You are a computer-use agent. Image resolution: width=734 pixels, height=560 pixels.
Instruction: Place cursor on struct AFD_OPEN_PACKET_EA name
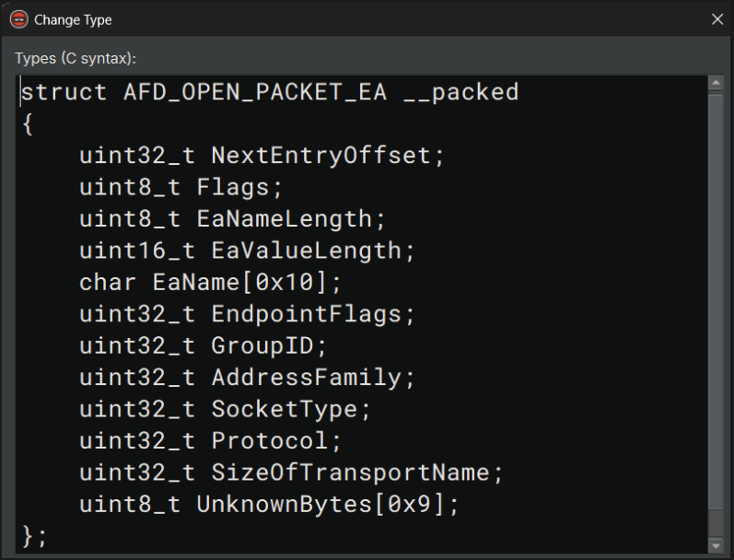pyautogui.click(x=255, y=92)
